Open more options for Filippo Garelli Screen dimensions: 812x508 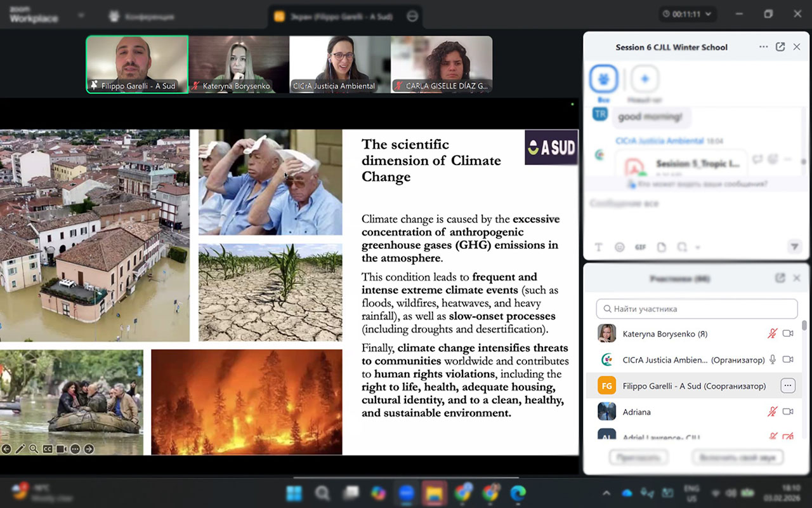point(787,385)
